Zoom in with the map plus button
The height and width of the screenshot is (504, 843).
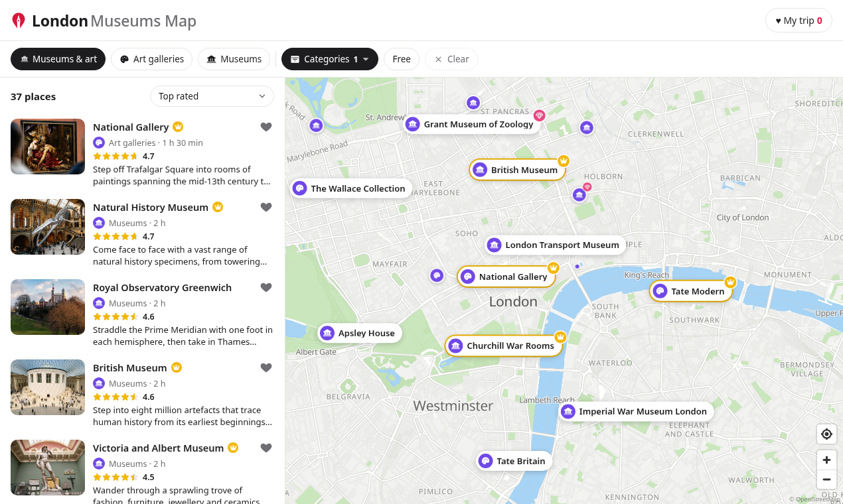(826, 460)
